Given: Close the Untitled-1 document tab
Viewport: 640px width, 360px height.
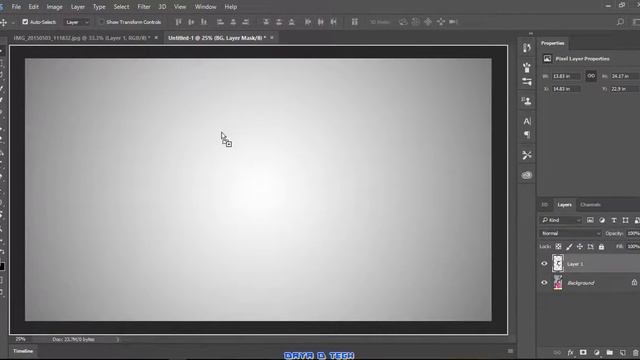Looking at the screenshot, I should click(272, 38).
